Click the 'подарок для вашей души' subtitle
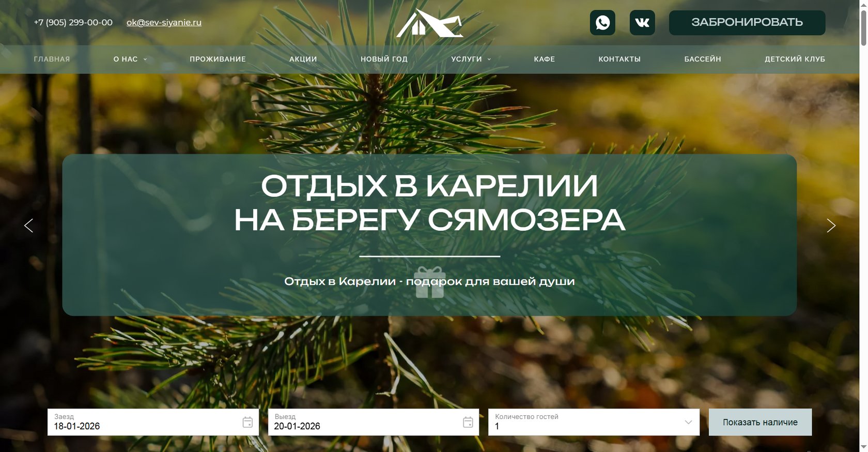 click(x=490, y=281)
